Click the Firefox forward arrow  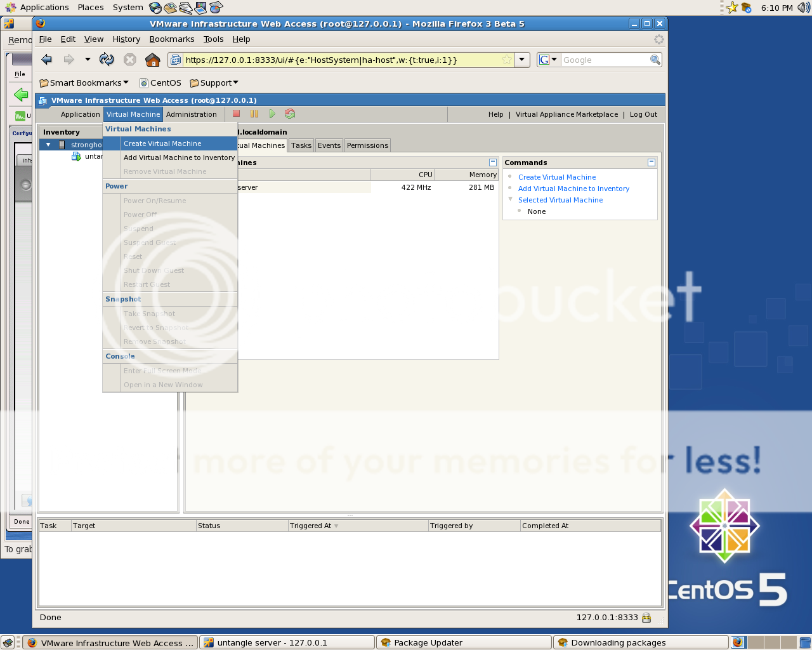coord(69,60)
